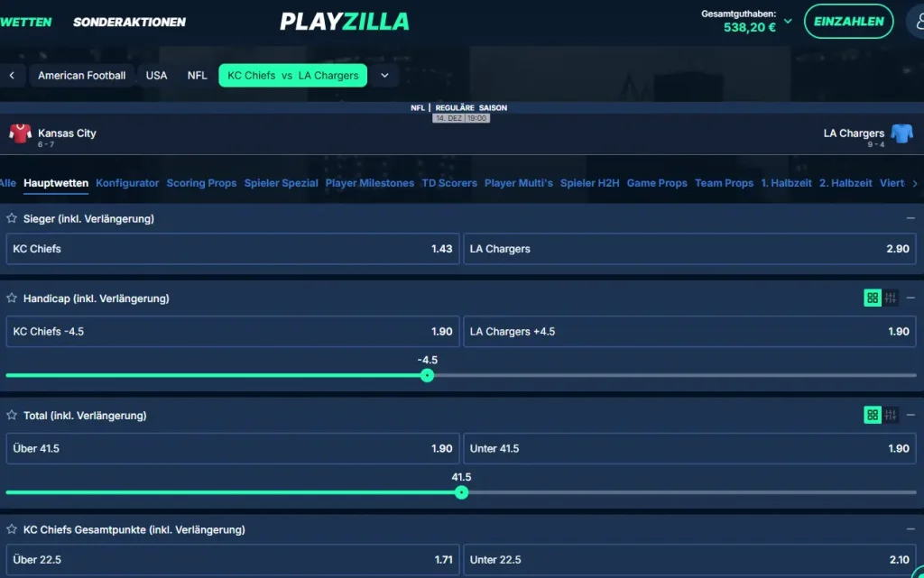Toggle the star on KC Chiefs Gesamtpunkte
This screenshot has height=578, width=924.
pyautogui.click(x=11, y=529)
